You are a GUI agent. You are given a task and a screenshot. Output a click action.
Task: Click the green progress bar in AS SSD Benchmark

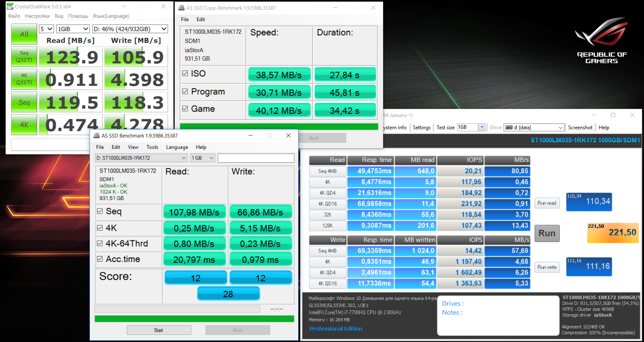pyautogui.click(x=194, y=319)
